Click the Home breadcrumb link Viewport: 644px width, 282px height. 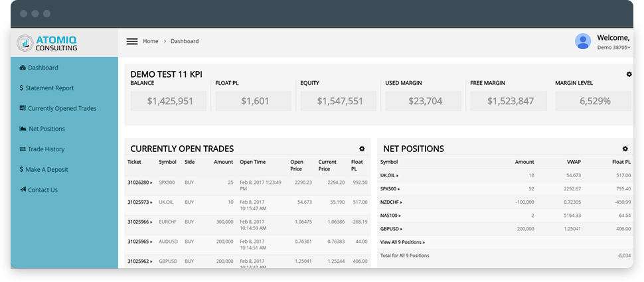(151, 41)
